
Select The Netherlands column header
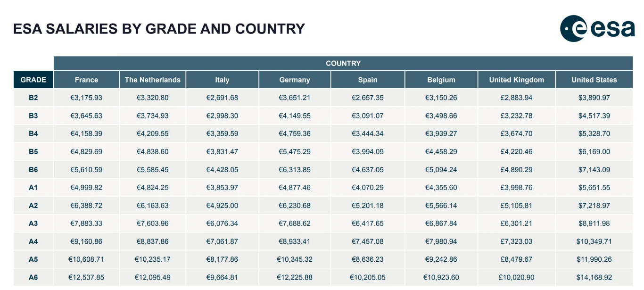153,80
